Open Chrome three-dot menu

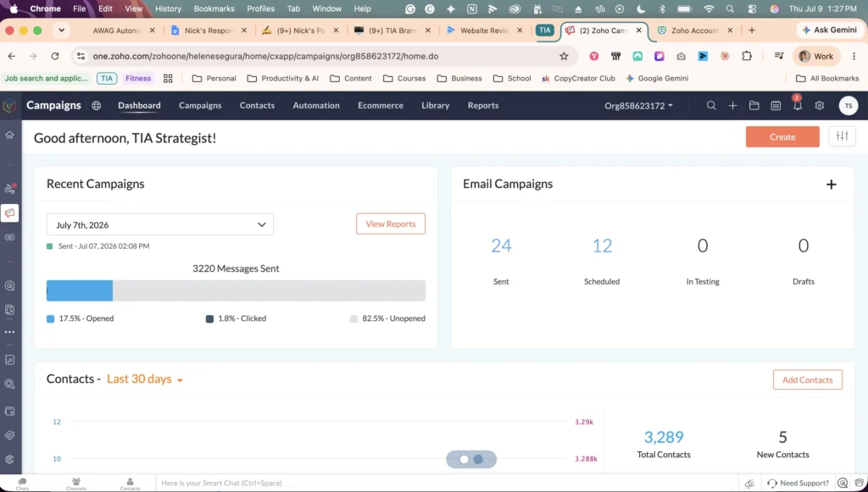click(854, 56)
